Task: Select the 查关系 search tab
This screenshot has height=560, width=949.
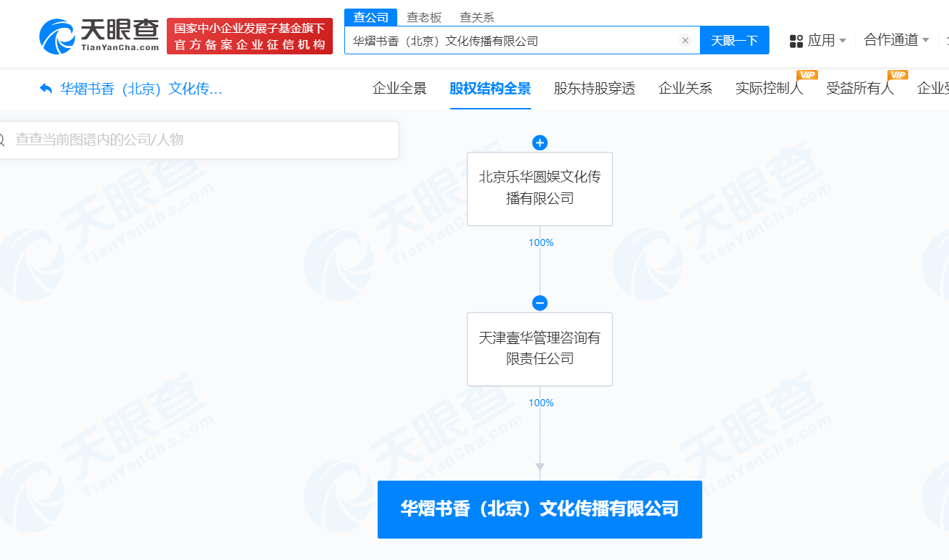Action: click(x=477, y=17)
